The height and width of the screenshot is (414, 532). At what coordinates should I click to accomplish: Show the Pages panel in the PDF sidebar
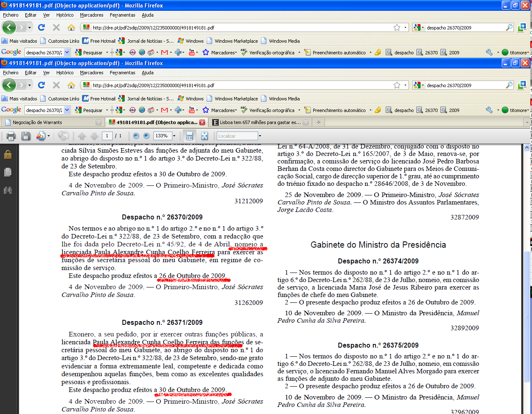tap(7, 172)
